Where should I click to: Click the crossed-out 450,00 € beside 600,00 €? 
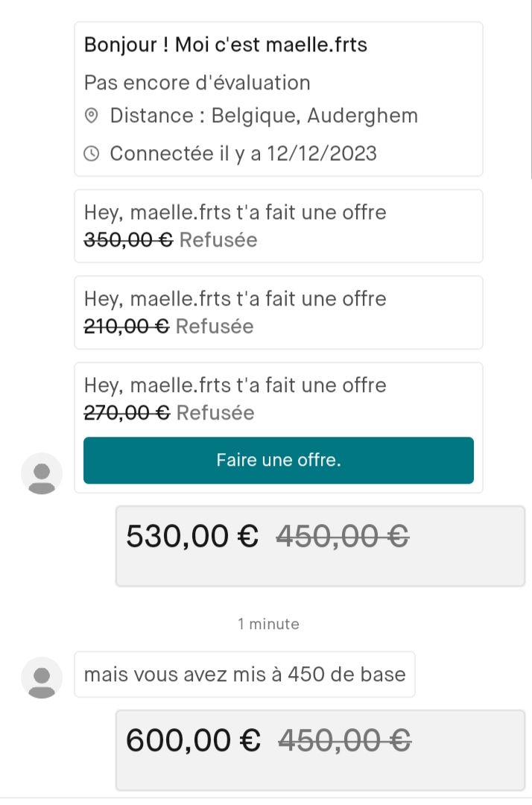pos(345,740)
